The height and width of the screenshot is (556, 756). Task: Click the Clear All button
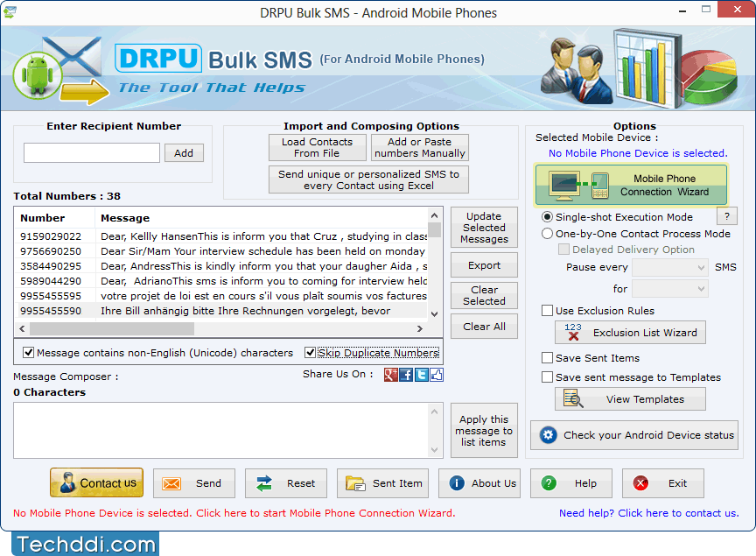click(x=484, y=327)
